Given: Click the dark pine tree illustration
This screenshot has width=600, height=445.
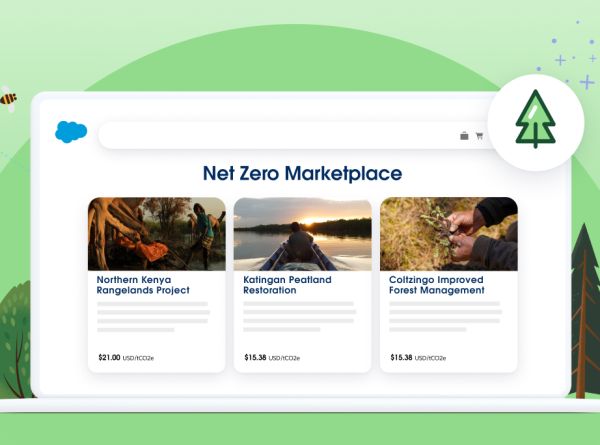Looking at the screenshot, I should click(585, 312).
